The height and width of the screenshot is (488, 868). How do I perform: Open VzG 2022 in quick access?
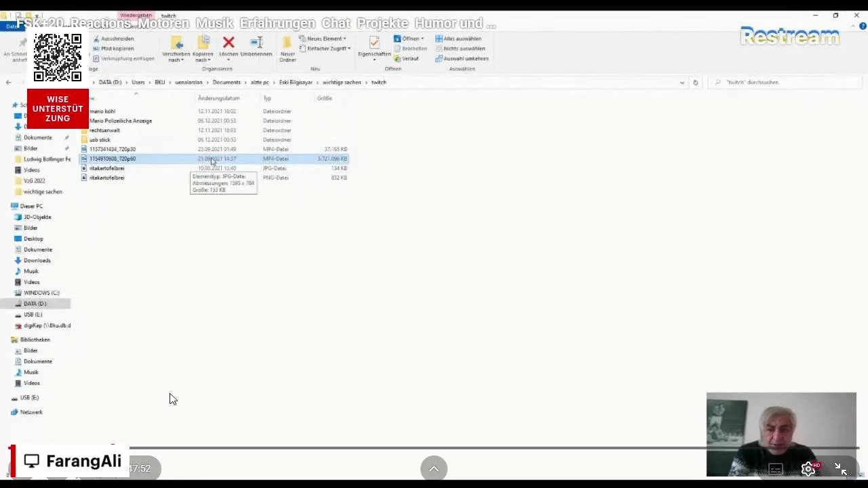(30, 181)
